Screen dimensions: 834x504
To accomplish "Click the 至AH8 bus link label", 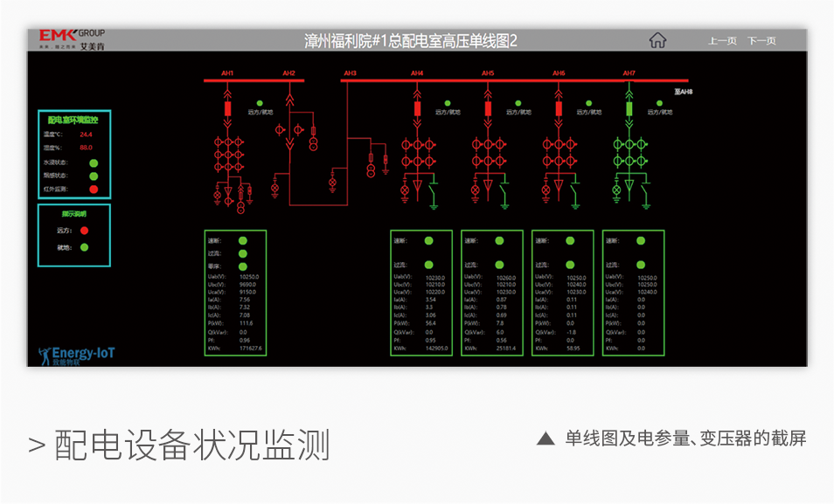I will coord(684,92).
